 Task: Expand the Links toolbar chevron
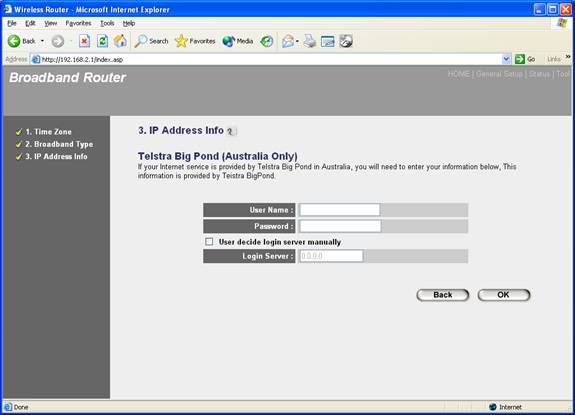pyautogui.click(x=568, y=57)
